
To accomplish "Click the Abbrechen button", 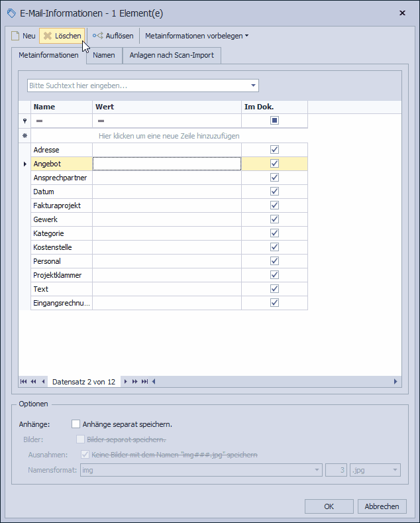I will [382, 506].
